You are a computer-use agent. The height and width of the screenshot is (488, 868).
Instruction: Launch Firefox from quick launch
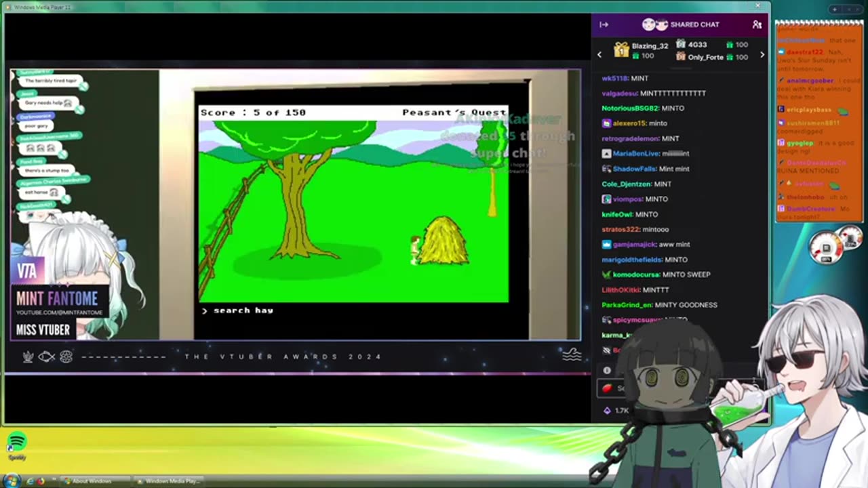(41, 481)
